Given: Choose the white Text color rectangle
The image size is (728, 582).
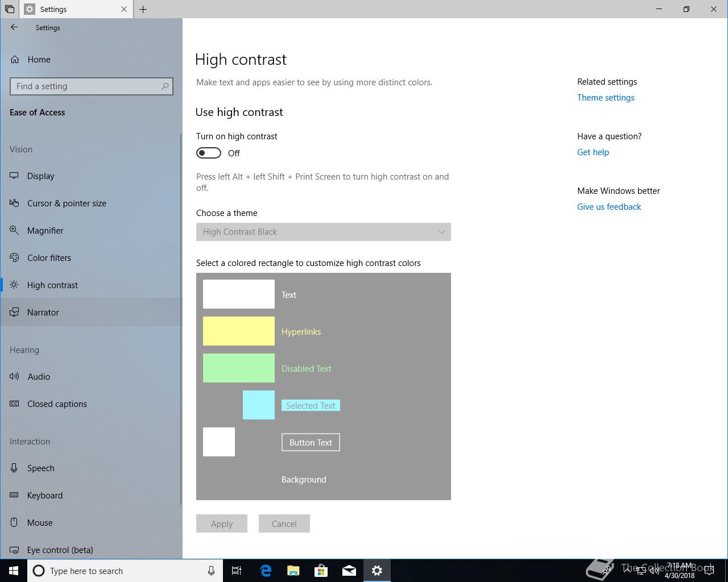Looking at the screenshot, I should (239, 294).
